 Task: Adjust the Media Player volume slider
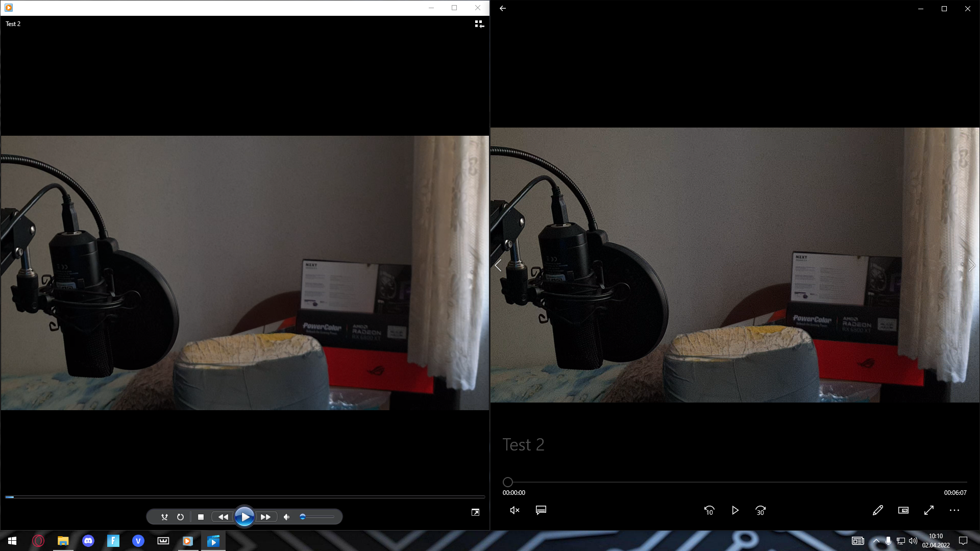tap(316, 517)
